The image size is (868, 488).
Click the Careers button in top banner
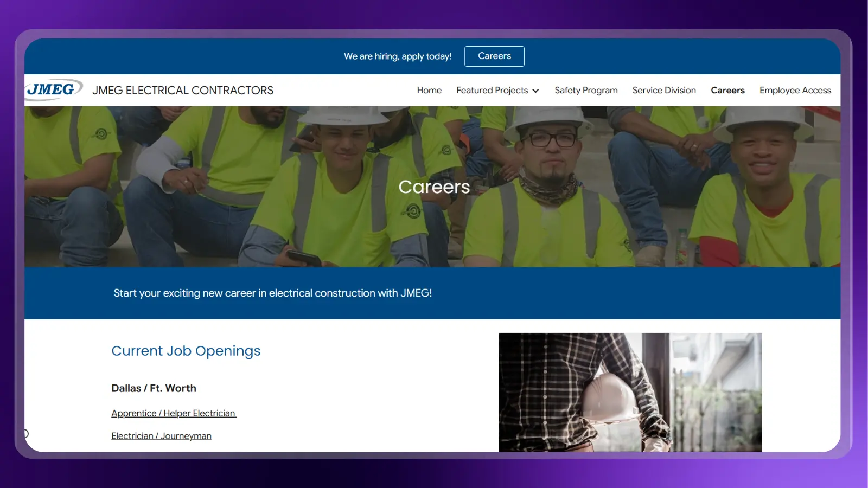pyautogui.click(x=494, y=56)
